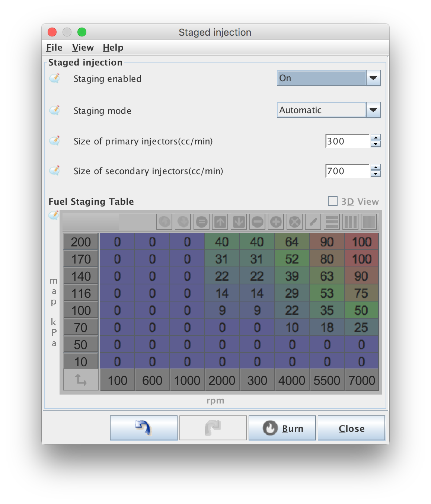Click the 7000 rpm axis header

coord(362,380)
